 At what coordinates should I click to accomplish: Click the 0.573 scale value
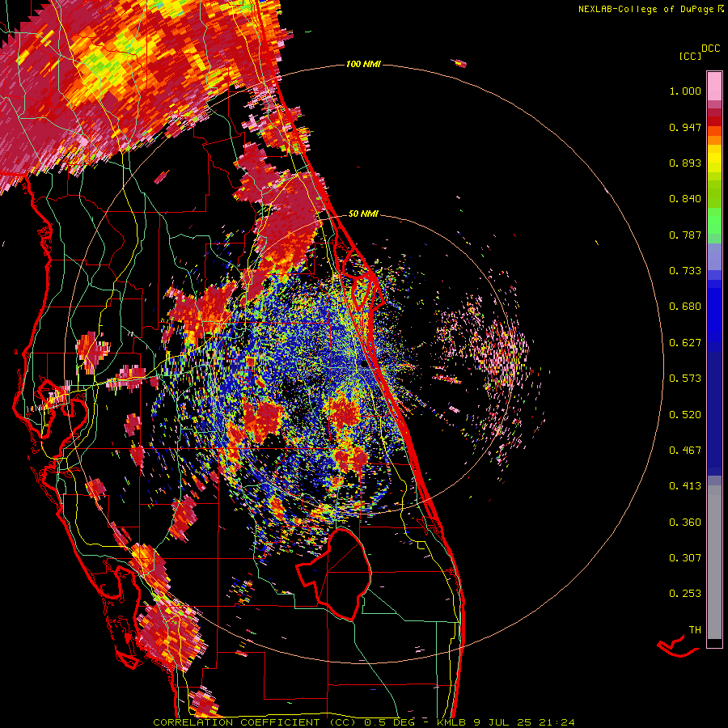685,379
